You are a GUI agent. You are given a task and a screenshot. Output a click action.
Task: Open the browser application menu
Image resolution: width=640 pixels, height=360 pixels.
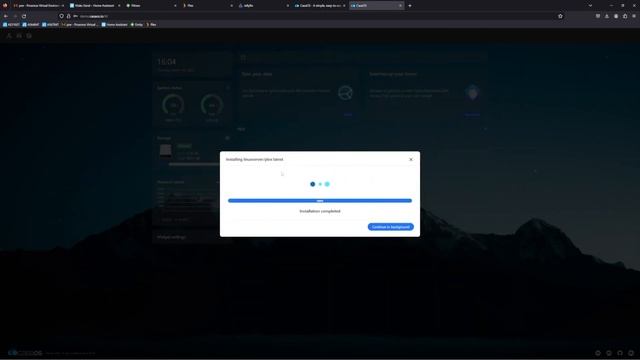coord(634,16)
